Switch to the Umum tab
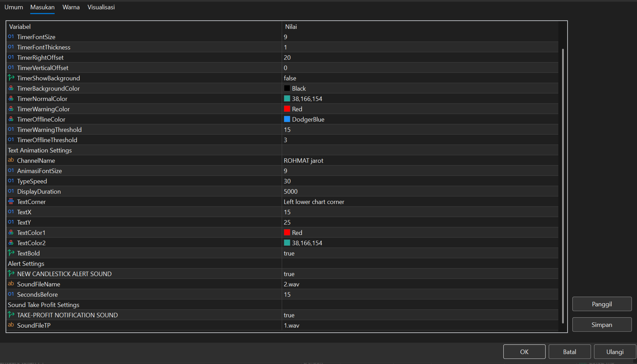Image resolution: width=637 pixels, height=364 pixels. (14, 7)
